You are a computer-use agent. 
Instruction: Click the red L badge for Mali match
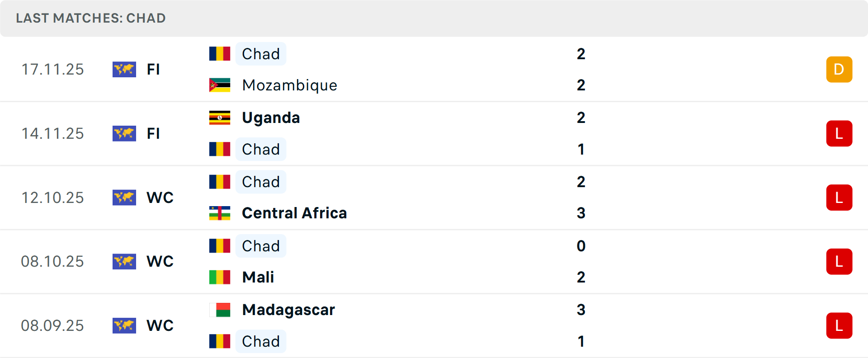pyautogui.click(x=839, y=262)
